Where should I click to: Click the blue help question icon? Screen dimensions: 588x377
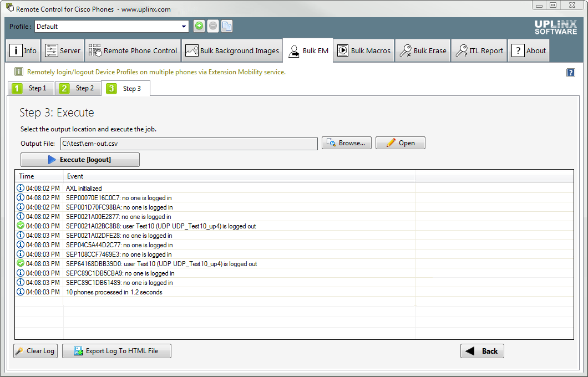pos(570,73)
